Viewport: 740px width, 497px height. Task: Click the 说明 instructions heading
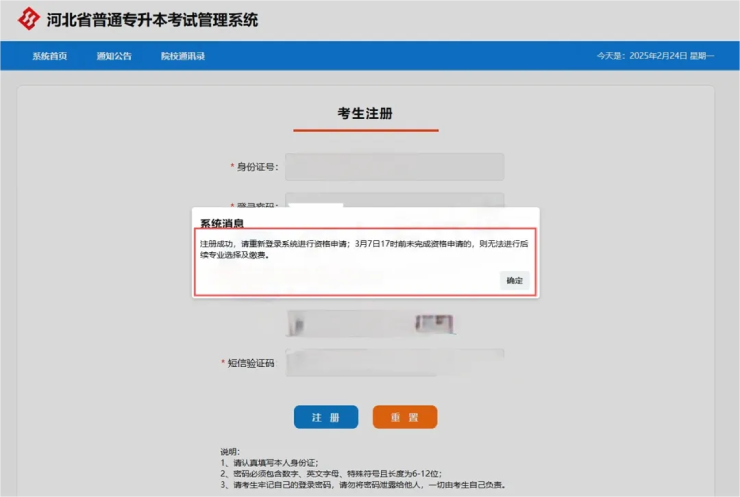pos(229,452)
